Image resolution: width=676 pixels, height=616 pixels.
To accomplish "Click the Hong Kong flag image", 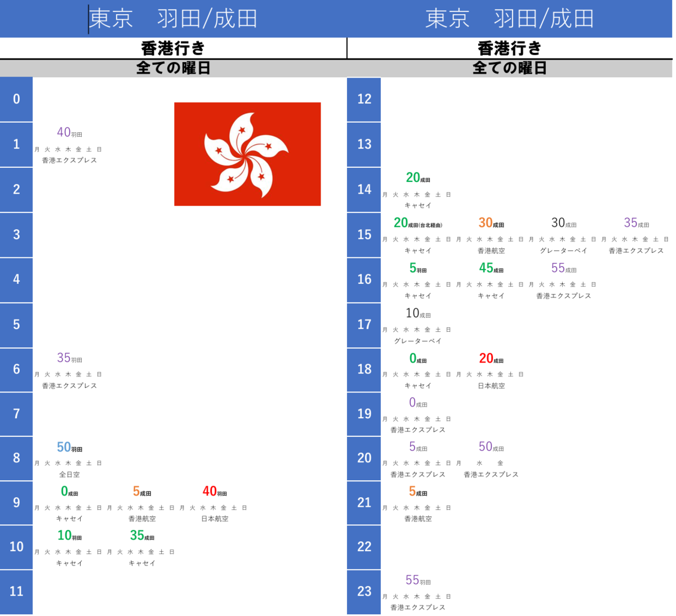I will click(x=247, y=154).
